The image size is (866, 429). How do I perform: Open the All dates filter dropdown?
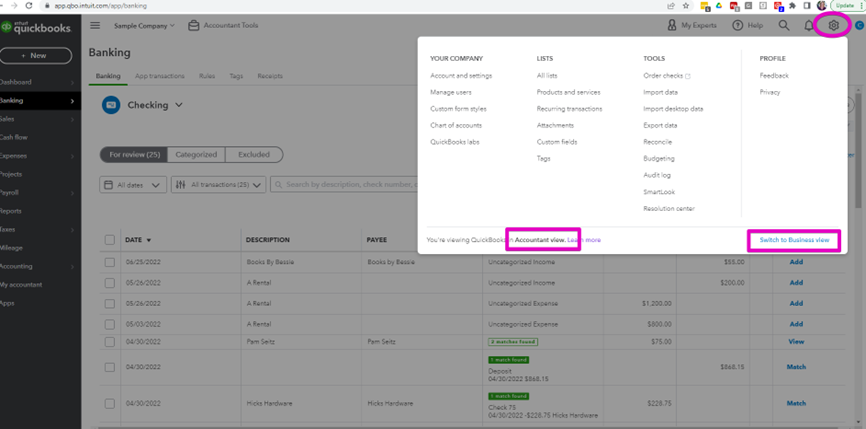133,185
